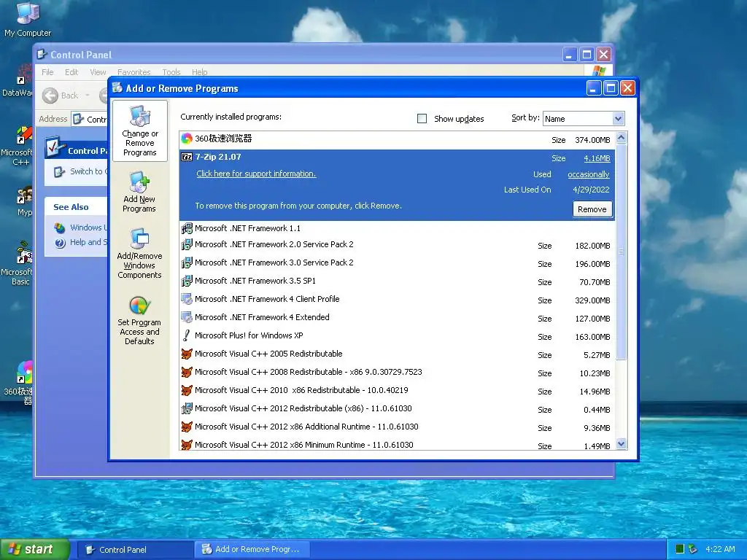Viewport: 747px width, 560px height.
Task: Open My Computer desktop icon
Action: (x=28, y=13)
